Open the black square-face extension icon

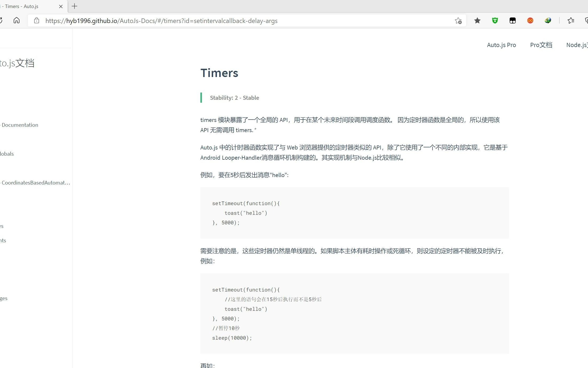coord(513,21)
